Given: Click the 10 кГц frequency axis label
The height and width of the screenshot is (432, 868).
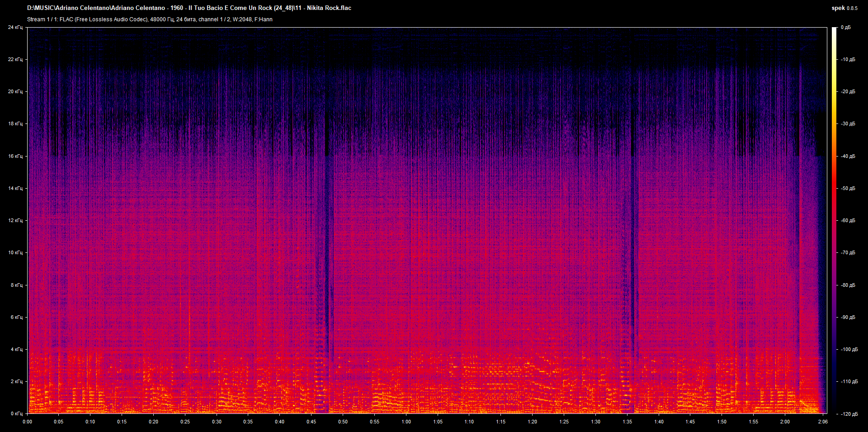Looking at the screenshot, I should (x=15, y=253).
